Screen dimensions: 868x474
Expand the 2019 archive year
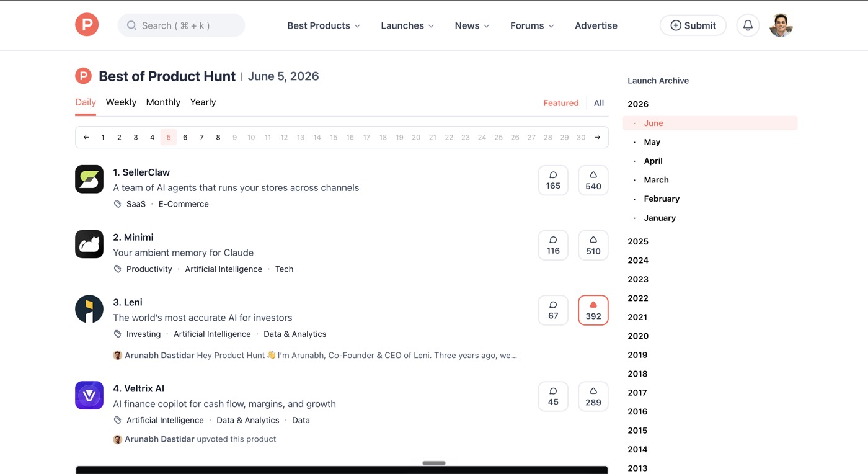pyautogui.click(x=637, y=355)
